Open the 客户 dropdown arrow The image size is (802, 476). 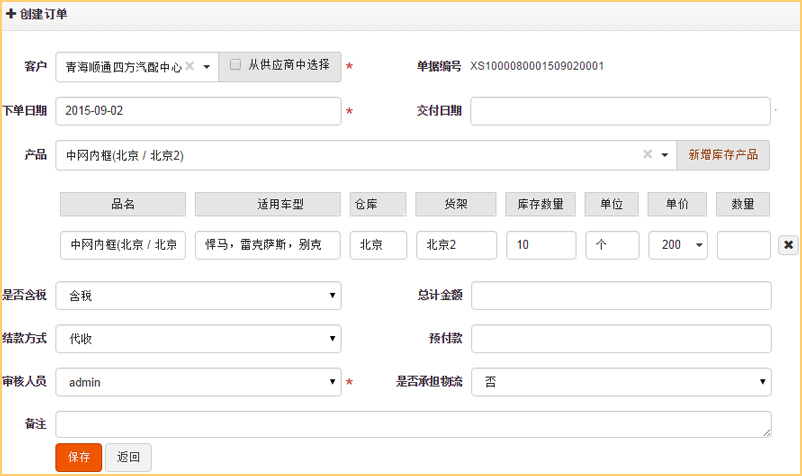206,67
